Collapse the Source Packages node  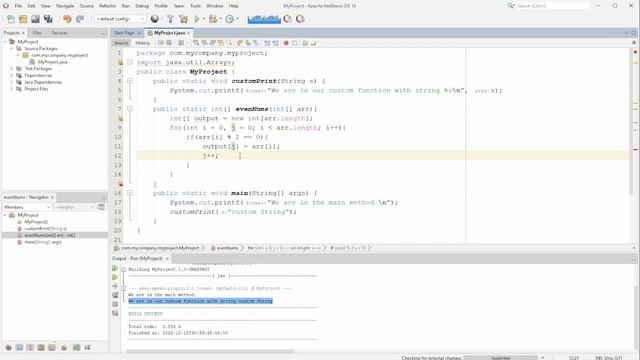(11, 48)
